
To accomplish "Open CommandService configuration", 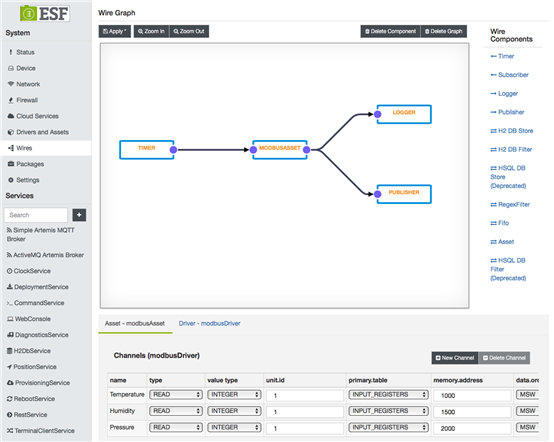I will tap(35, 303).
